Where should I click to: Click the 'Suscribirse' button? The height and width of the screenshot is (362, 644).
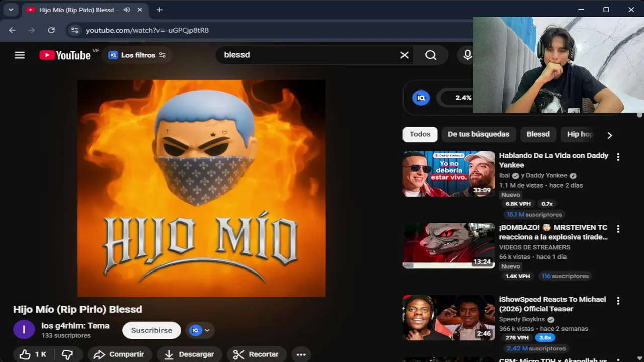(151, 330)
